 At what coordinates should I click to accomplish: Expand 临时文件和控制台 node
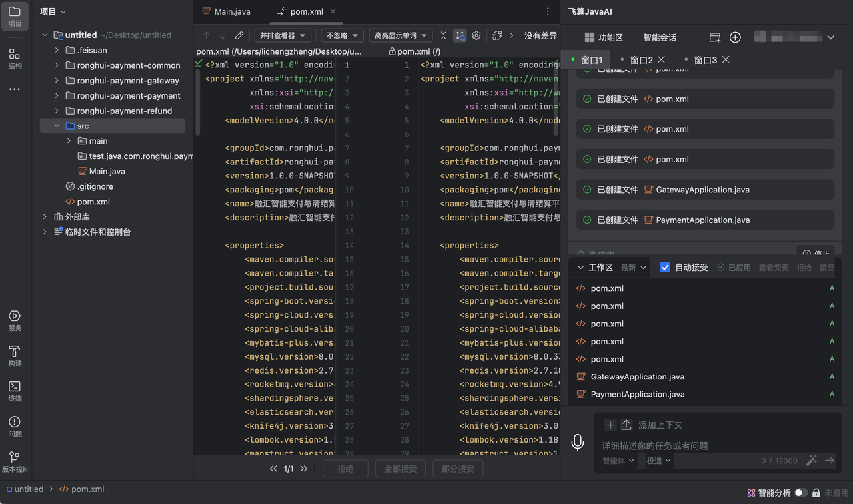[x=45, y=232]
